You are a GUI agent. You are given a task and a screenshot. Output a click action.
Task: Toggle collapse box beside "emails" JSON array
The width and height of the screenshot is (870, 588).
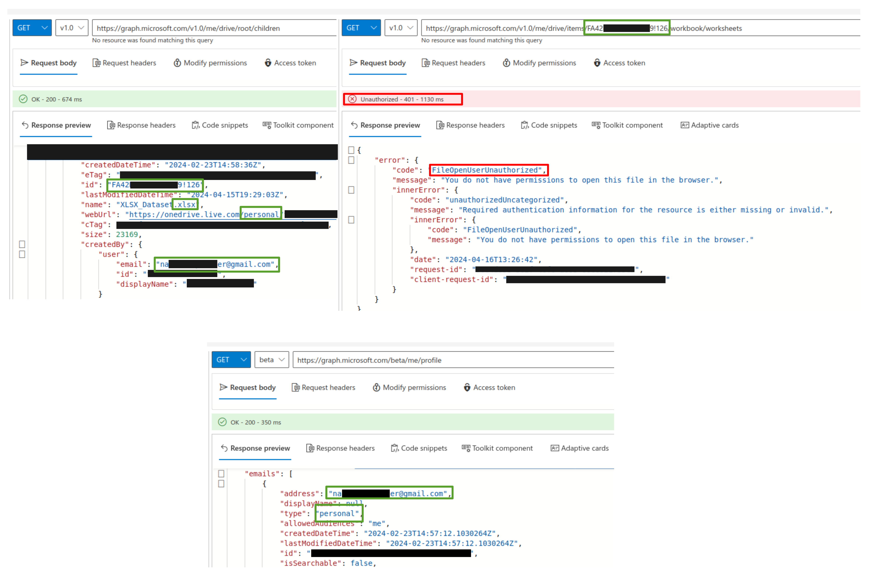click(221, 474)
